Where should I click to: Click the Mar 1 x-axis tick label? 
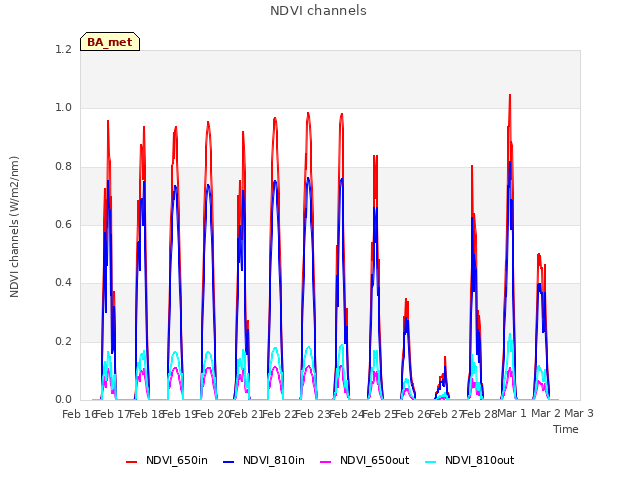(x=512, y=413)
